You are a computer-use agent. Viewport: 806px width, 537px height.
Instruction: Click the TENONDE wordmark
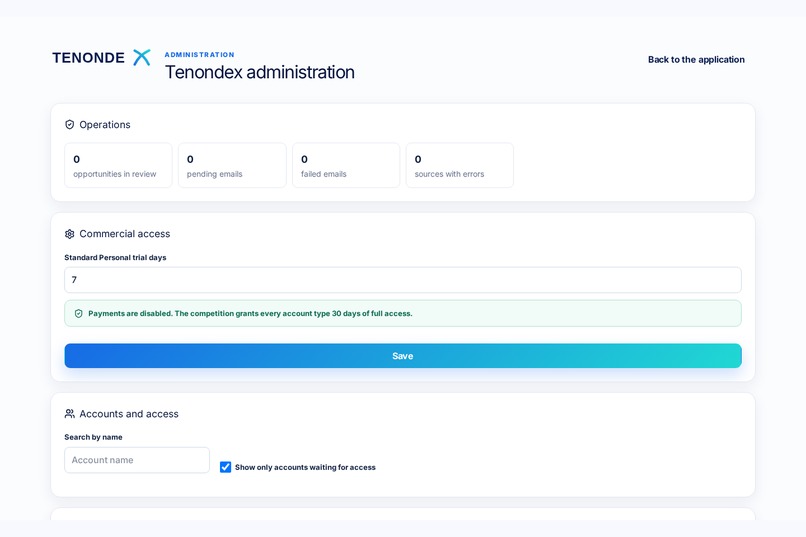tap(88, 58)
